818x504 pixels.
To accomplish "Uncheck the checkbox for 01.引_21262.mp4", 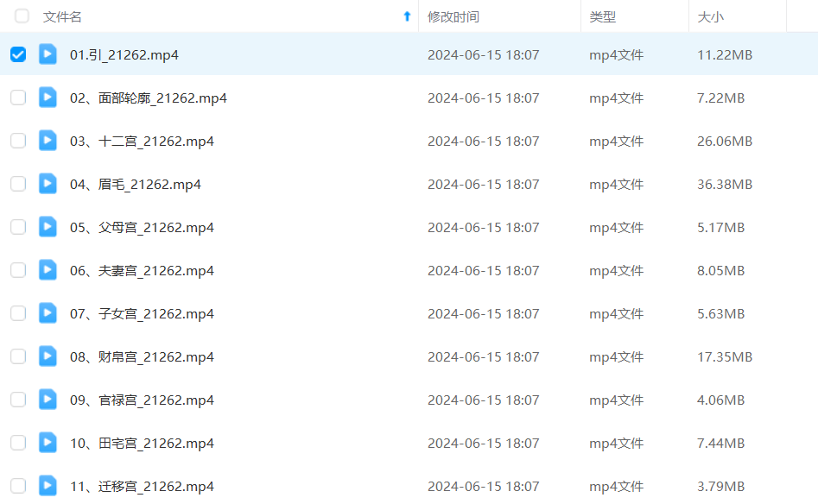I will coord(18,54).
